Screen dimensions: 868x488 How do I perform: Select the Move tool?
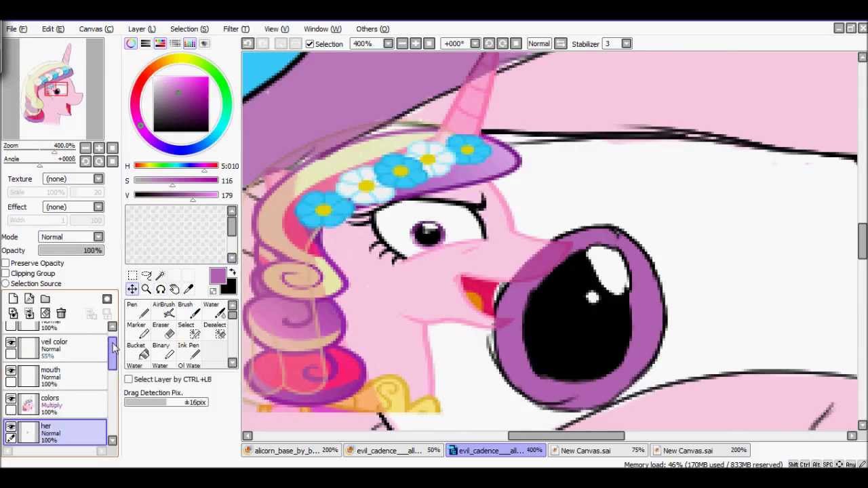132,289
